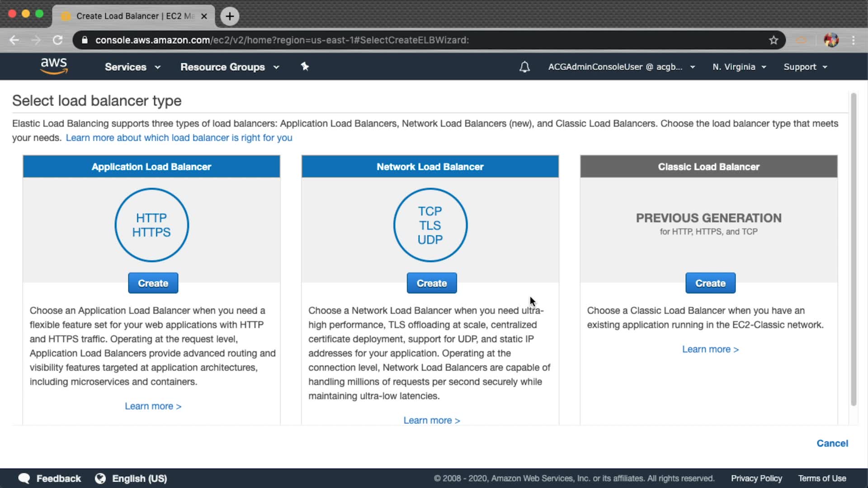Click the AWS logo home icon

tap(54, 66)
